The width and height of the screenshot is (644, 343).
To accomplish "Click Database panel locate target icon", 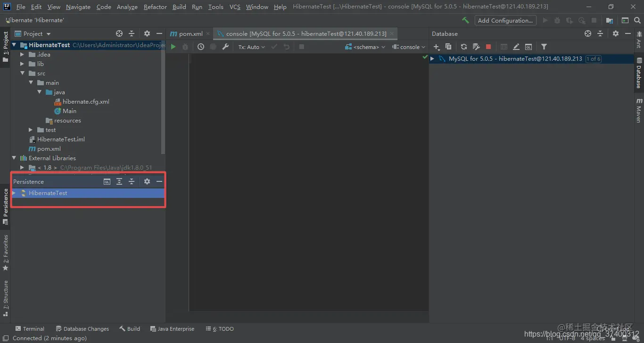I will click(x=588, y=33).
